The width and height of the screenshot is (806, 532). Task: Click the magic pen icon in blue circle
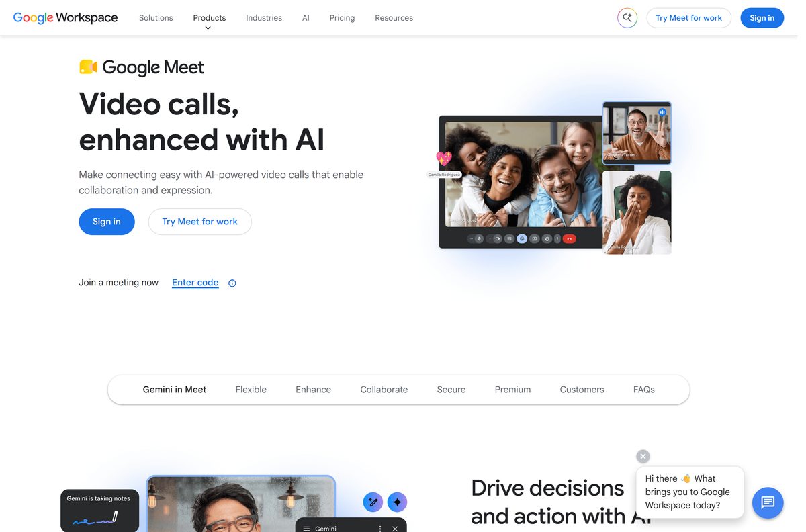tap(373, 502)
